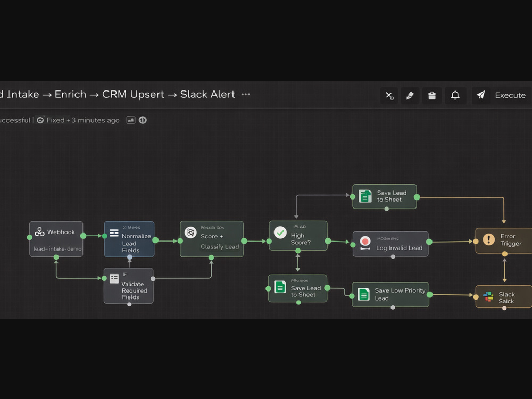Select the Score + Classify Lead node

click(x=212, y=239)
